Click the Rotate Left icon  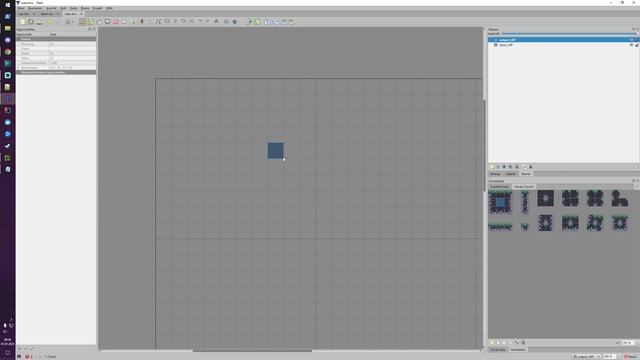283,22
